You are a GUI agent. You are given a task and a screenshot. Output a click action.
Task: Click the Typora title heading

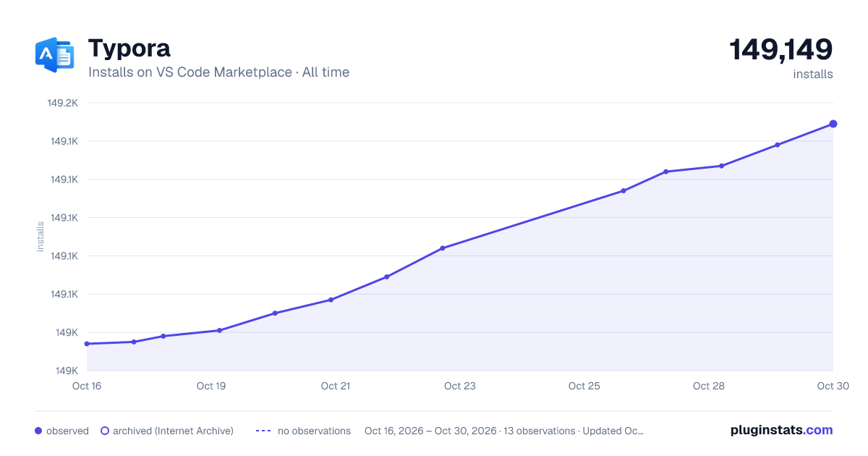[129, 48]
